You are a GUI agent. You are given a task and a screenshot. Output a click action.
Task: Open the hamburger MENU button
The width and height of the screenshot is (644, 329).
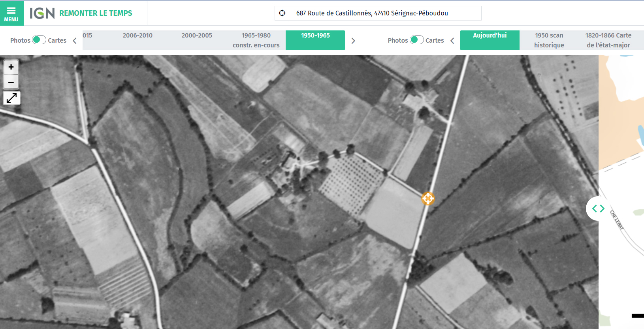click(x=11, y=13)
